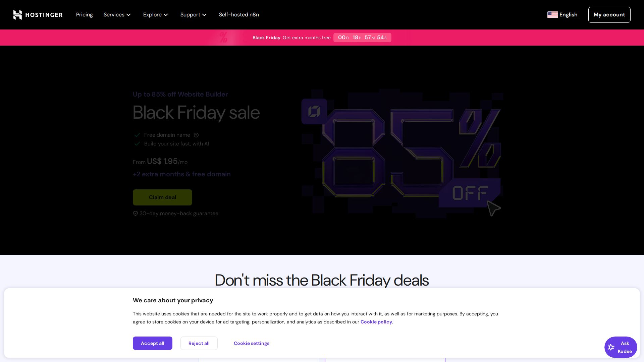Click the Hostinger logo icon
Screen dimensions: 644x362
pyautogui.click(x=18, y=15)
